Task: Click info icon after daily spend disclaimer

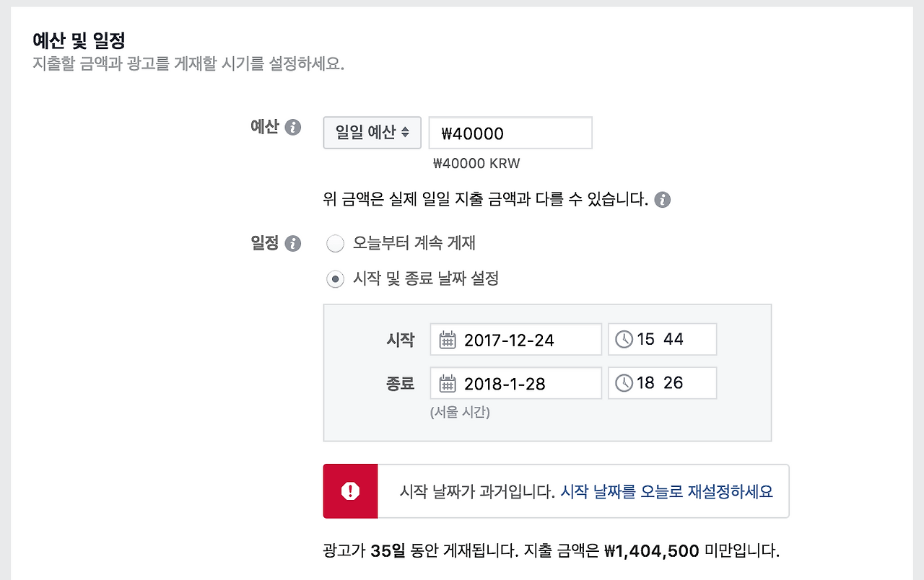Action: [662, 199]
